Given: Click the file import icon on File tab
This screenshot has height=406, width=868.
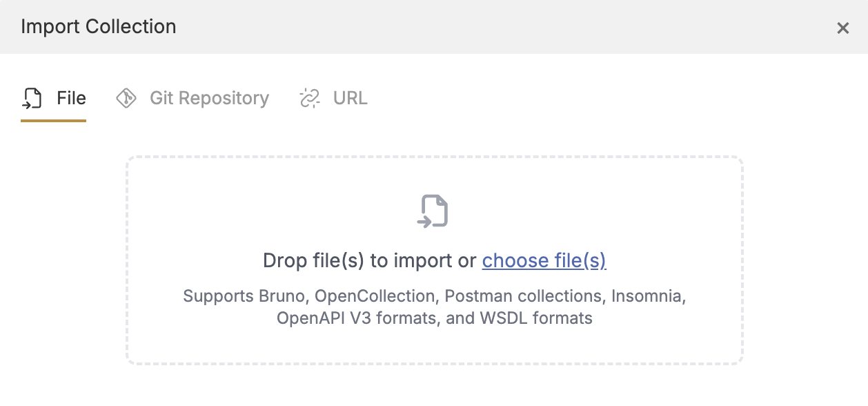Looking at the screenshot, I should coord(32,98).
